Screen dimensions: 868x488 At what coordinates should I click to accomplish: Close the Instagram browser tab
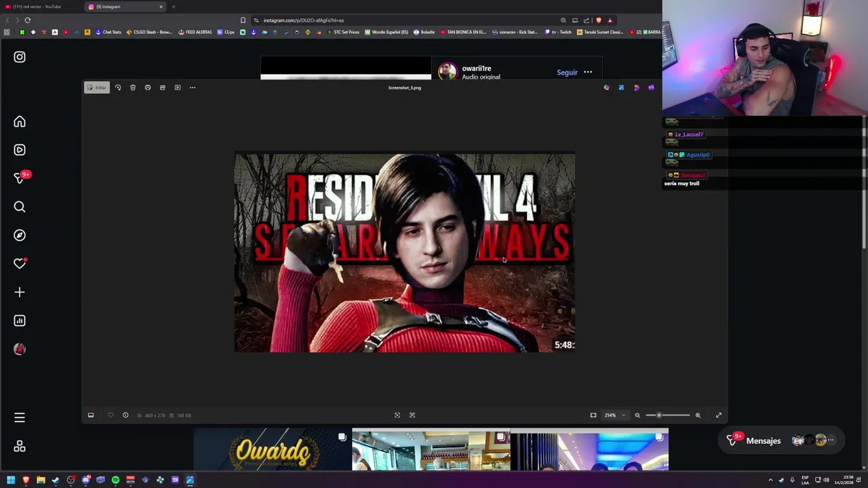pos(161,7)
